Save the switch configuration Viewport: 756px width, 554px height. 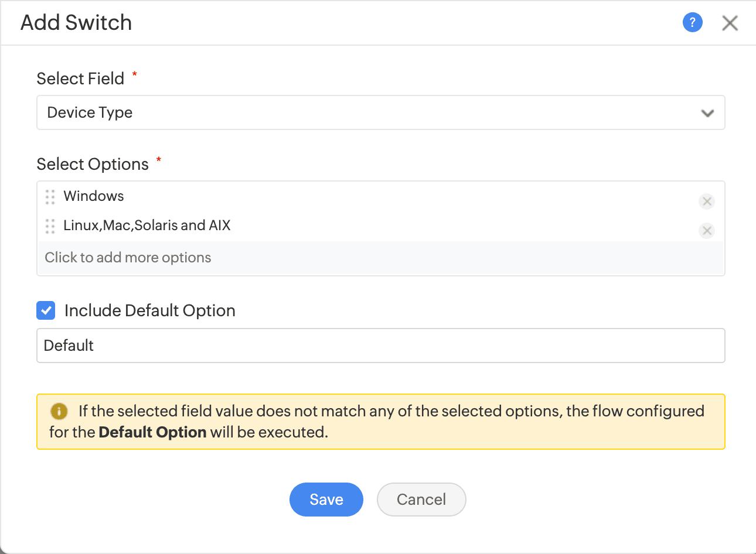point(326,500)
